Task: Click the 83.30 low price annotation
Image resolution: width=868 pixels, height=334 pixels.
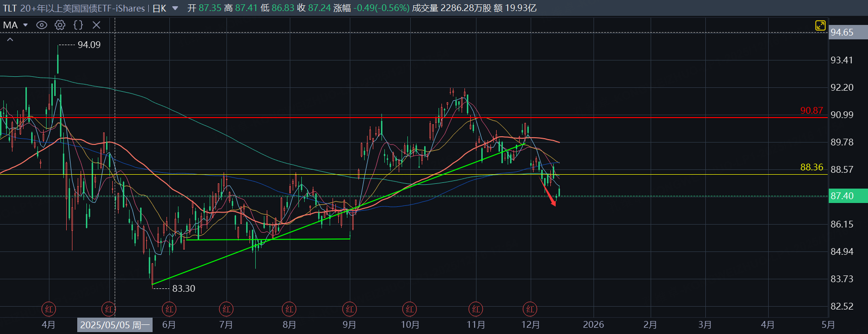Action: 184,288
